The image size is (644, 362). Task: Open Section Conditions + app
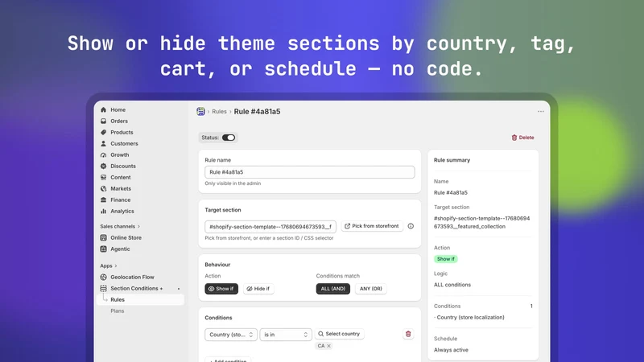(136, 289)
